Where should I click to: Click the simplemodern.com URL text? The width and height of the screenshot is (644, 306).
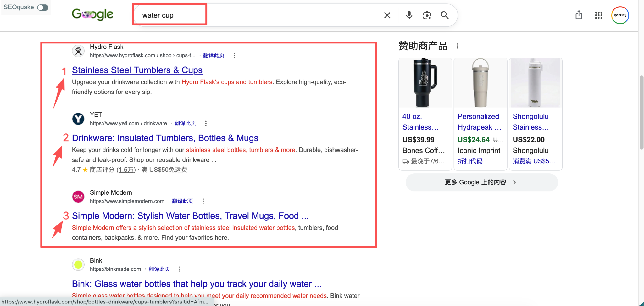(x=127, y=201)
